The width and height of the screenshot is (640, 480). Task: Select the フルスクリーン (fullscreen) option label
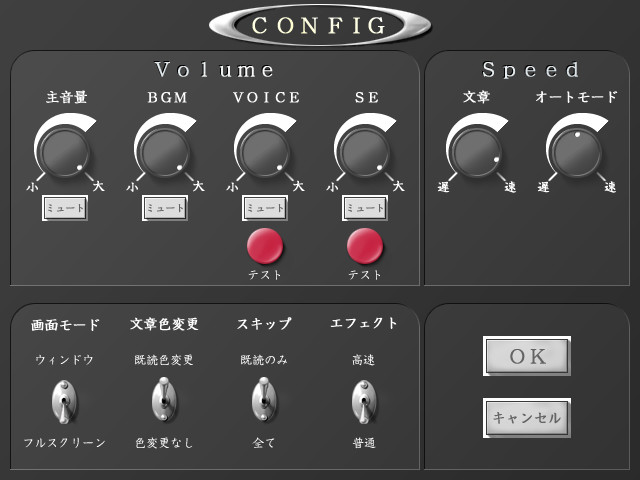click(x=64, y=443)
